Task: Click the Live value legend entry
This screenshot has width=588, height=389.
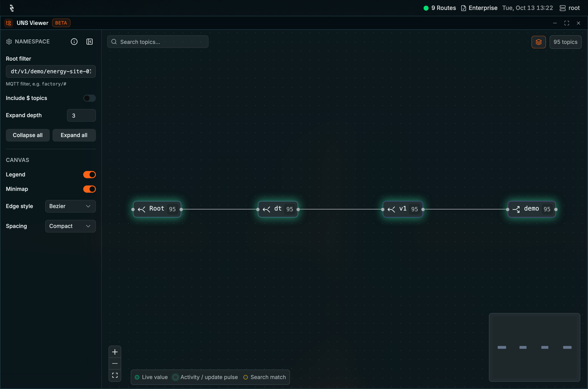Action: point(151,377)
